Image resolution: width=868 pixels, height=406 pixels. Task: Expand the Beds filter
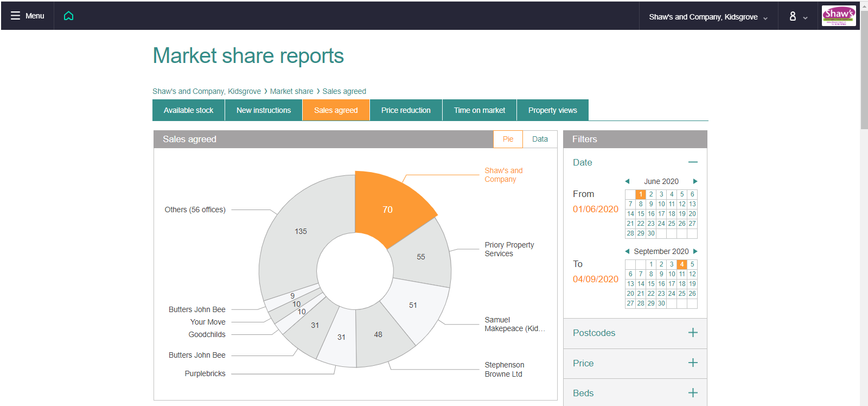point(693,393)
